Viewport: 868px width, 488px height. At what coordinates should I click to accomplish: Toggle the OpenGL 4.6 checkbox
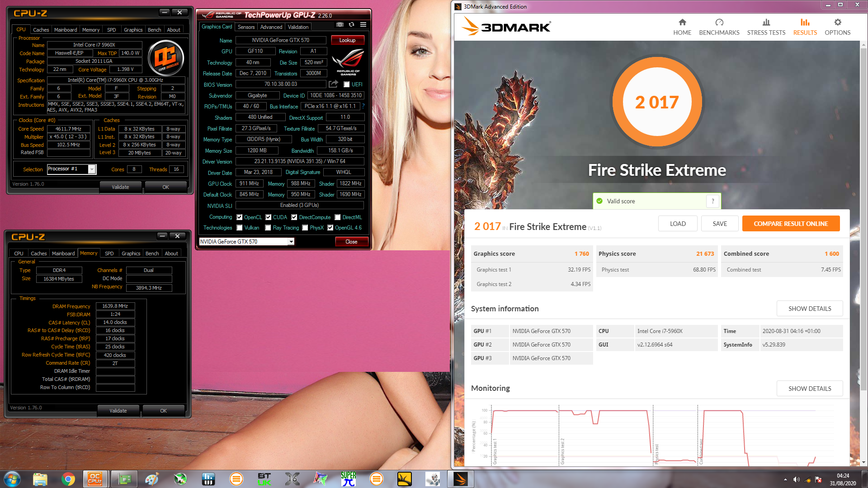pyautogui.click(x=330, y=228)
